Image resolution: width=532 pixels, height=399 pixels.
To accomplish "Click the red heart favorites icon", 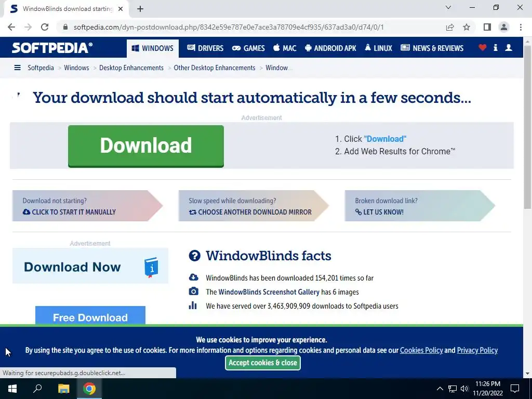I will pyautogui.click(x=483, y=48).
